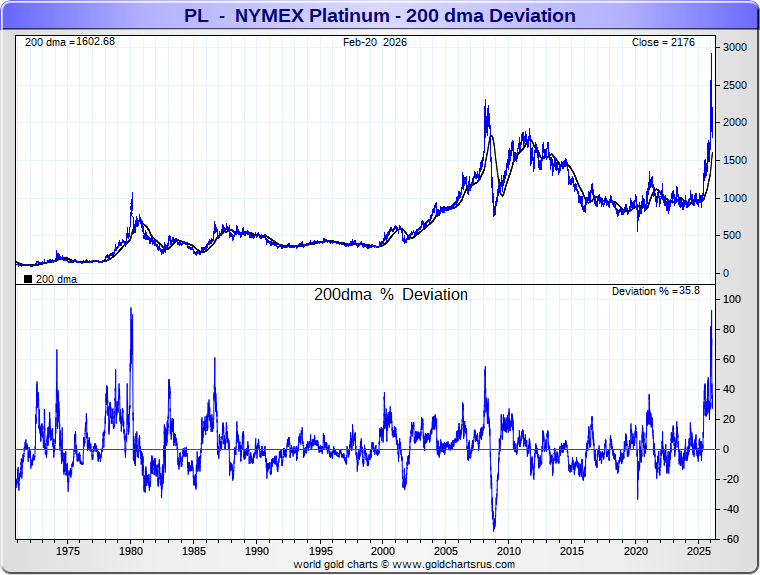Screen dimensions: 760x575
Task: Click the 2010 year axis label
Action: [508, 551]
